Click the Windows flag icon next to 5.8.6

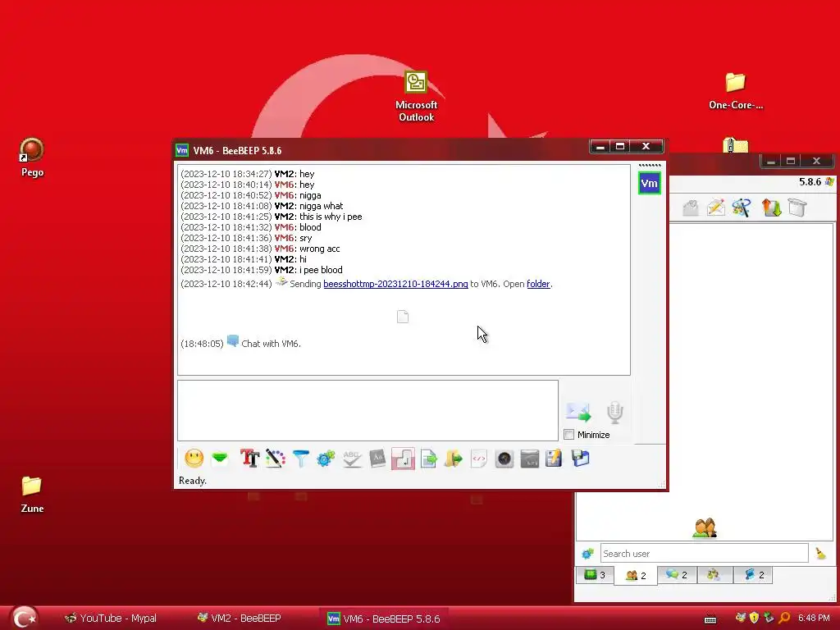830,181
